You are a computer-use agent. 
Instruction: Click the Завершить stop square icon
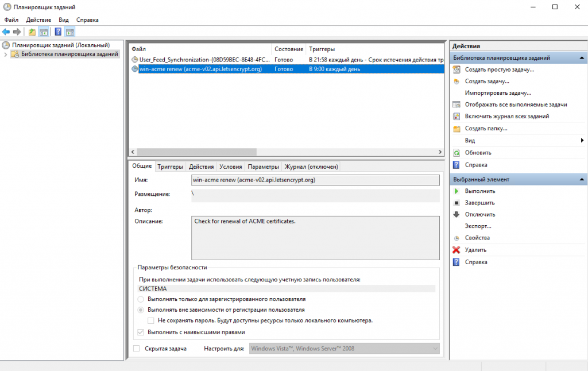[x=457, y=203]
